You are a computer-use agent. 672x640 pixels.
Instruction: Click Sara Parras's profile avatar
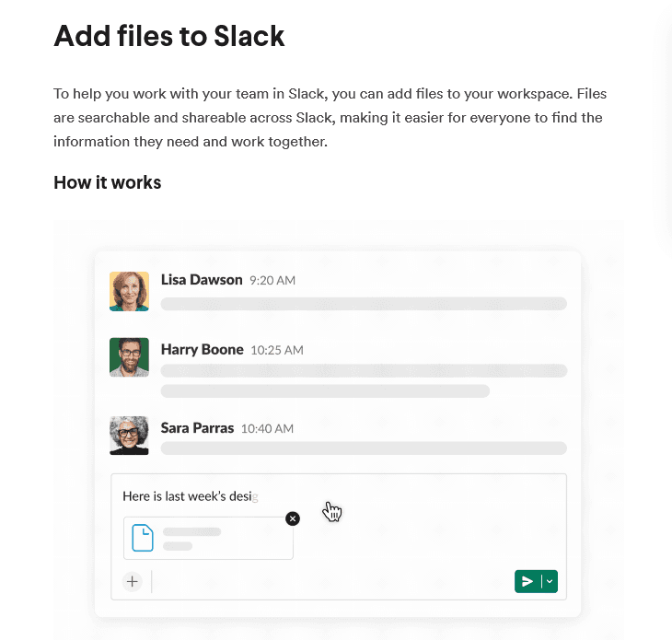click(129, 436)
